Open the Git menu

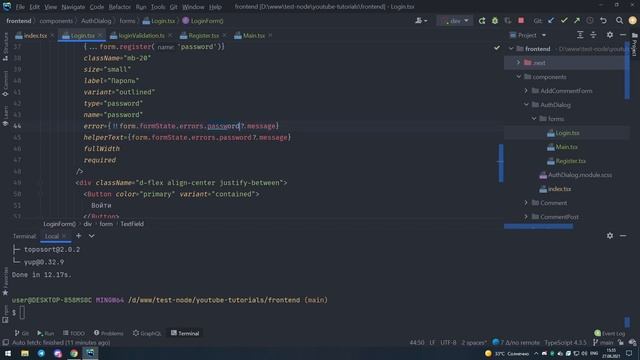(173, 7)
